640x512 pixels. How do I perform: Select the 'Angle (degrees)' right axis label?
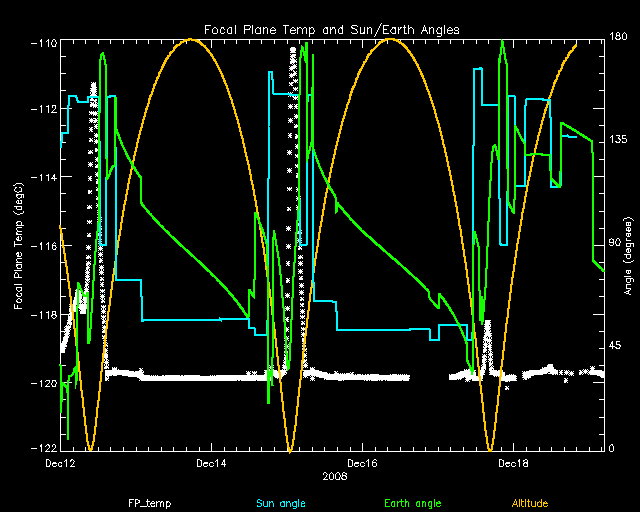point(628,244)
